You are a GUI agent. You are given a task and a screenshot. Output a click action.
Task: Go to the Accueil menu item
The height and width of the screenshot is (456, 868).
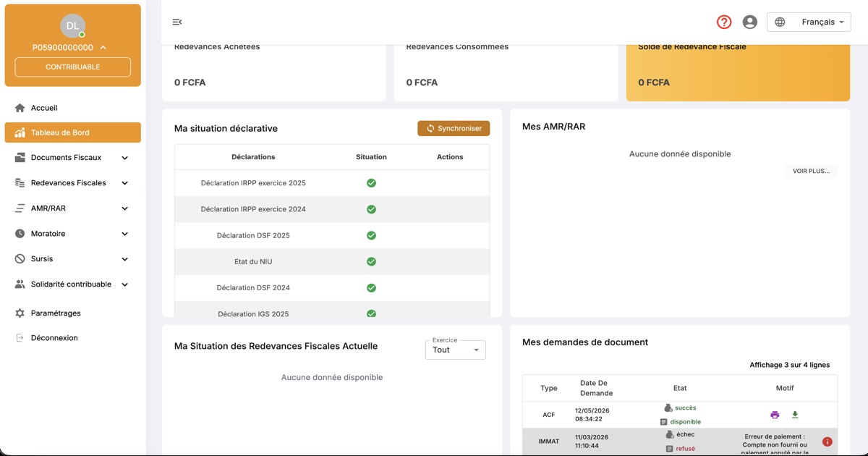tap(72, 108)
